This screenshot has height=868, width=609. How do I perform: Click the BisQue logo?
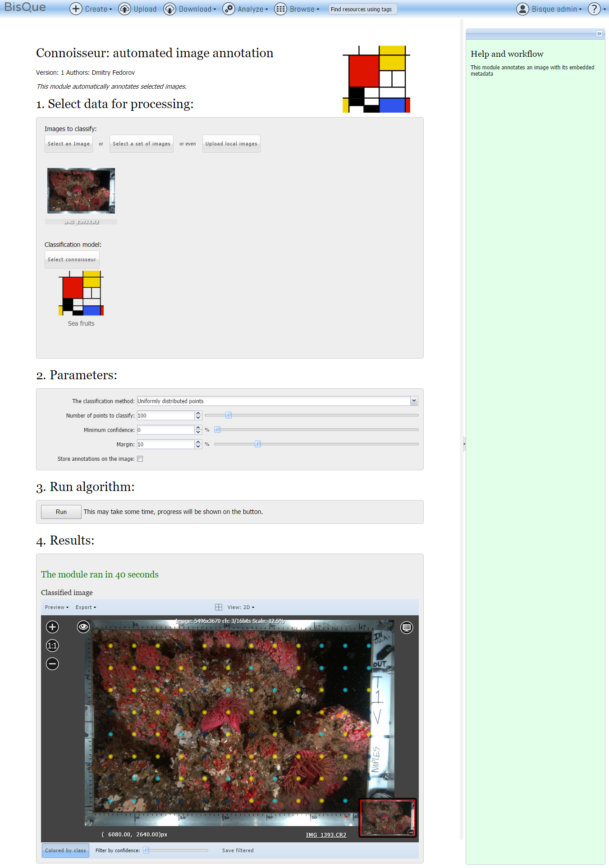point(25,7)
